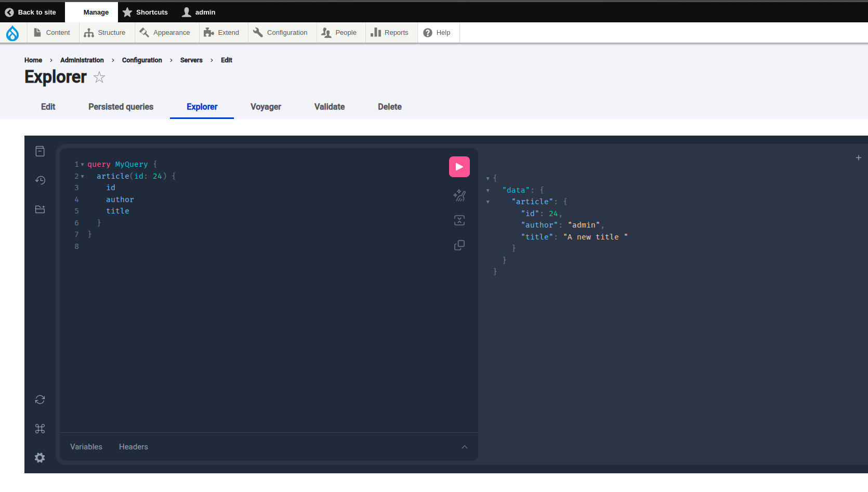Go to Configuration breadcrumb link
The width and height of the screenshot is (868, 492).
pyautogui.click(x=142, y=60)
